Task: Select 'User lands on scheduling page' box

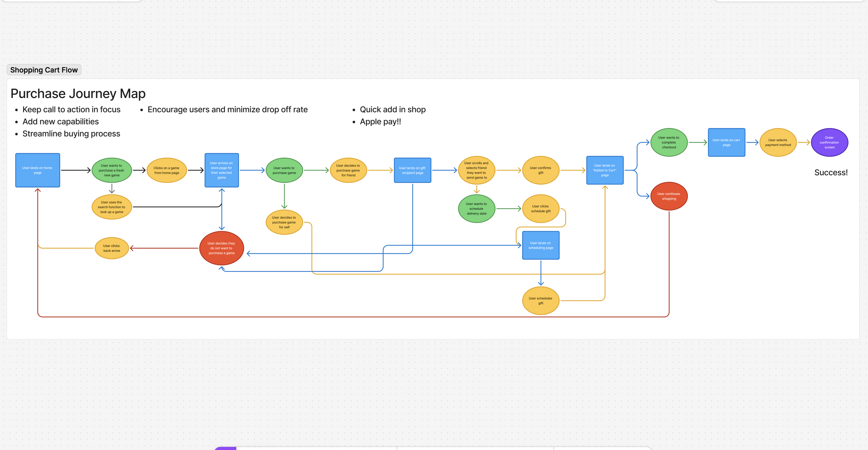Action: point(541,245)
